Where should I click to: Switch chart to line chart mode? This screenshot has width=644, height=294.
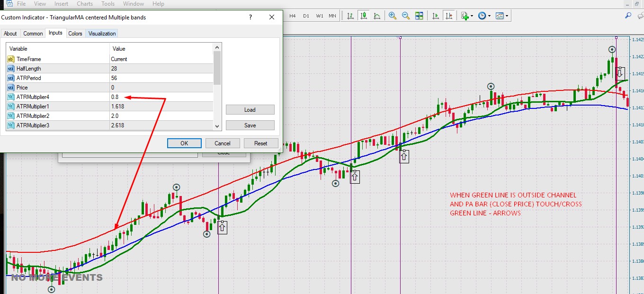(377, 16)
